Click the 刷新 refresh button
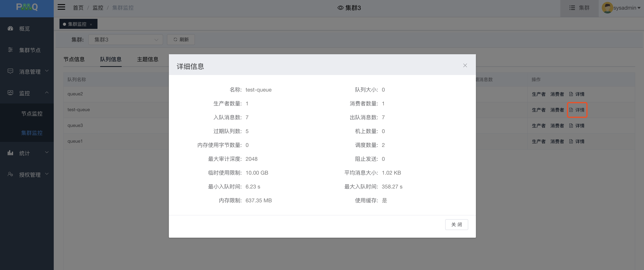The image size is (644, 270). pyautogui.click(x=181, y=40)
